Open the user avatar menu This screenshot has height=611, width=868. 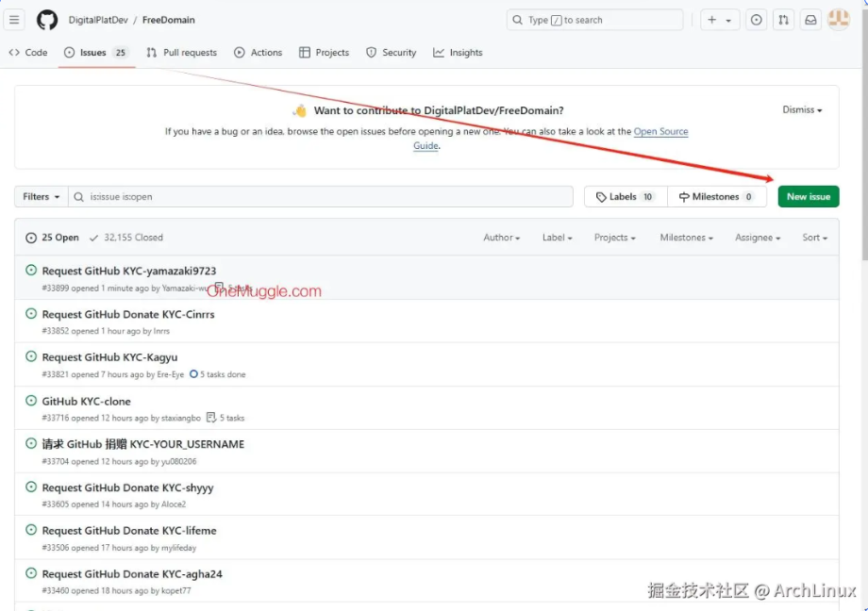point(839,20)
